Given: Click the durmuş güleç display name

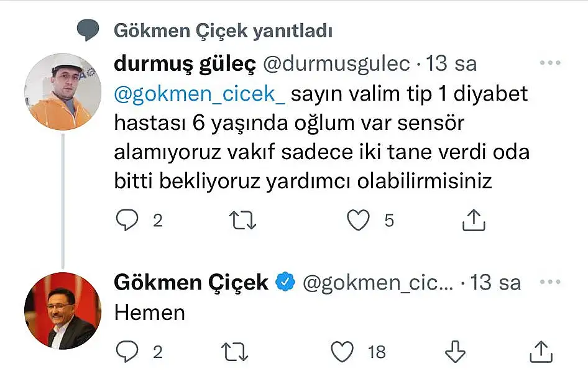Looking at the screenshot, I should pyautogui.click(x=186, y=64).
